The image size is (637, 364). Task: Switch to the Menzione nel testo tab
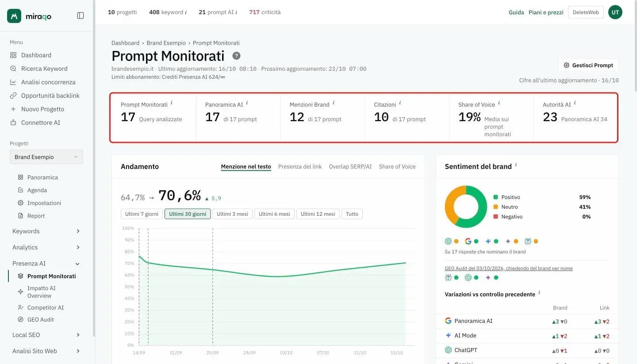coord(246,167)
